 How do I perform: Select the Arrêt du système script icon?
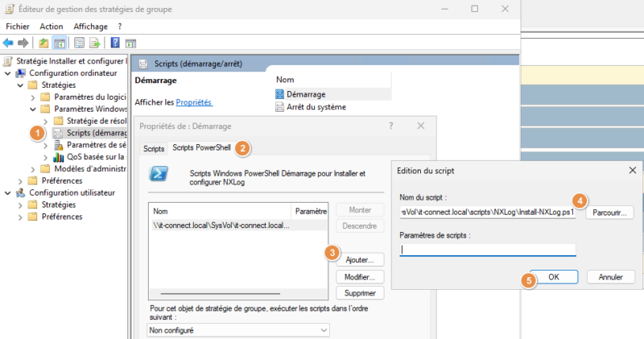click(x=280, y=107)
